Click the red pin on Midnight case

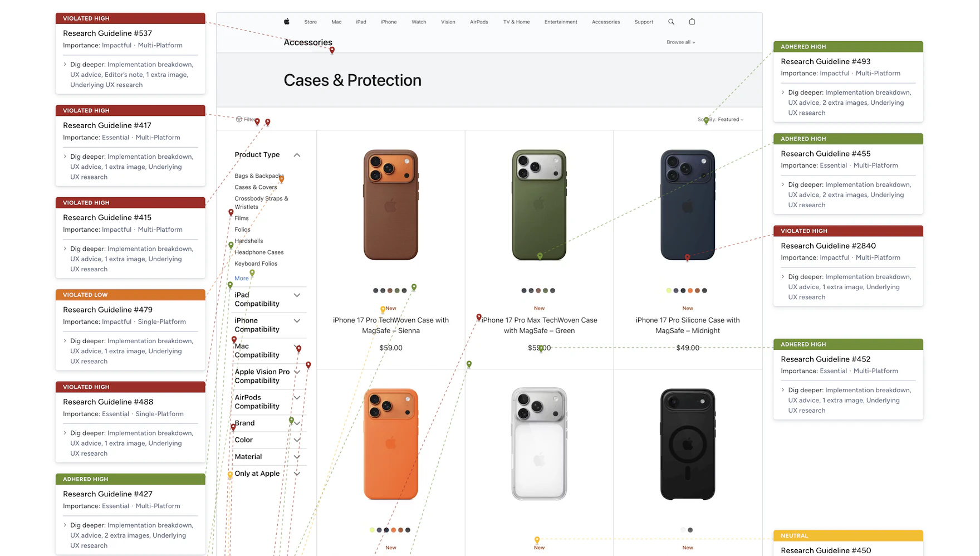pyautogui.click(x=687, y=257)
